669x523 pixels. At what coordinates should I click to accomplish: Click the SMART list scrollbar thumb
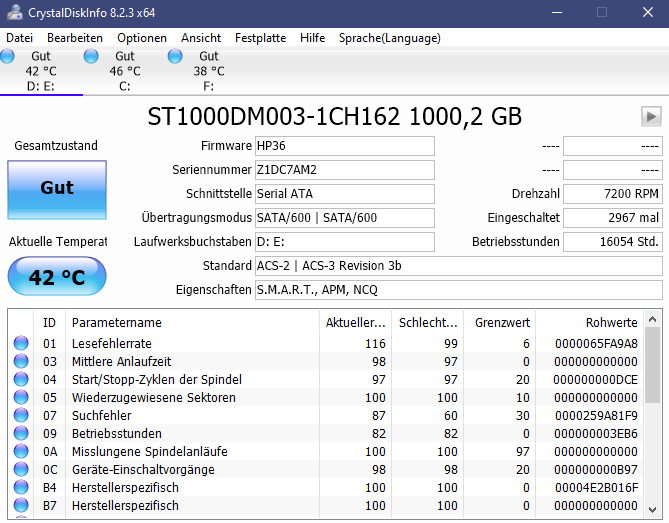tap(652, 365)
